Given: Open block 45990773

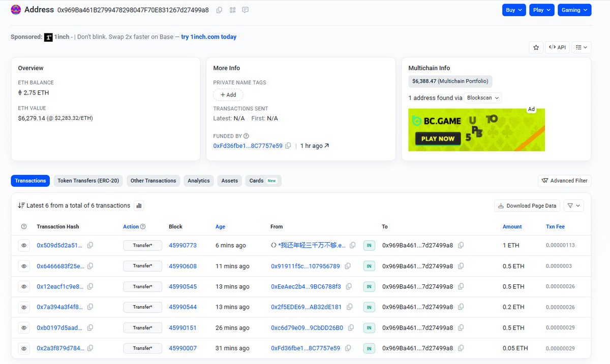Looking at the screenshot, I should tap(182, 245).
